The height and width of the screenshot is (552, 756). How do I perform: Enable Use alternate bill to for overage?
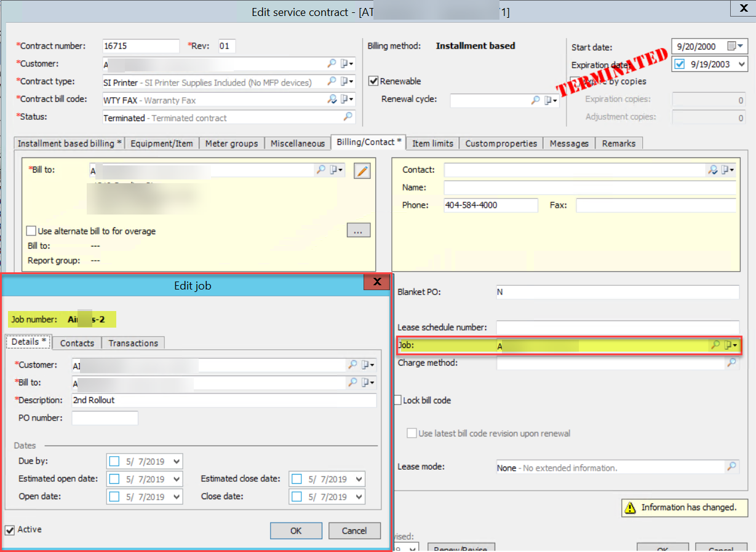(x=31, y=231)
